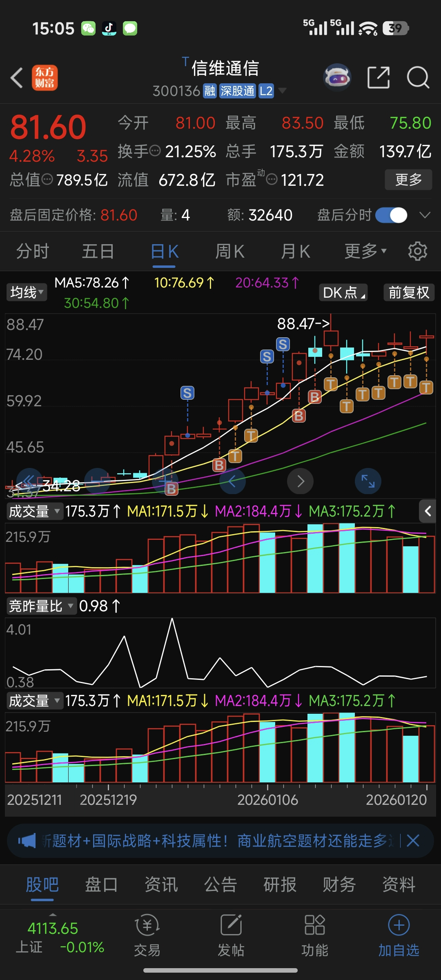Switch to 月K chart tab

296,251
